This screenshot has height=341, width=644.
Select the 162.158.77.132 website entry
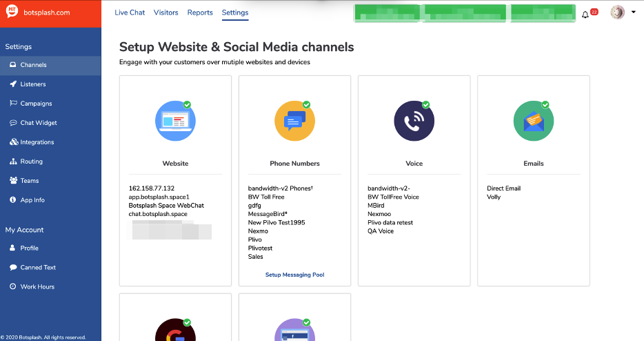tap(152, 188)
